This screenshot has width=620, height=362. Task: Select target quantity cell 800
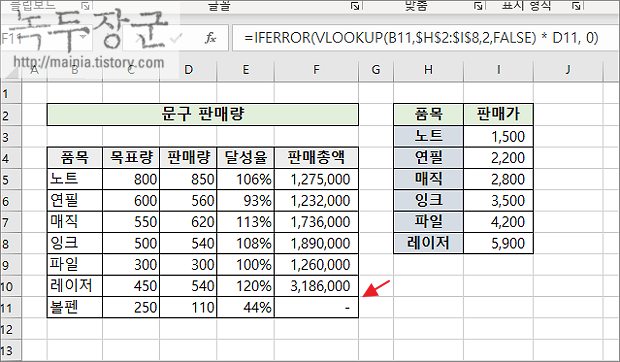click(131, 179)
